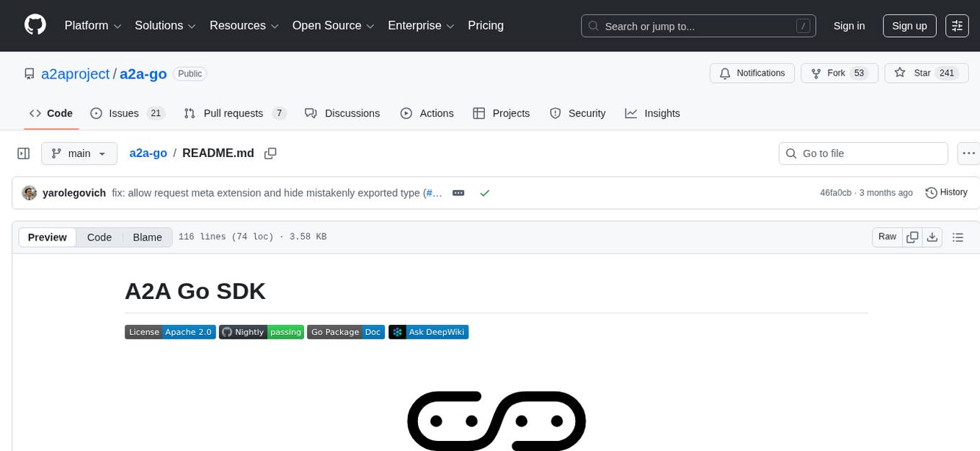
Task: Open the a2aproject owner link
Action: tap(76, 73)
